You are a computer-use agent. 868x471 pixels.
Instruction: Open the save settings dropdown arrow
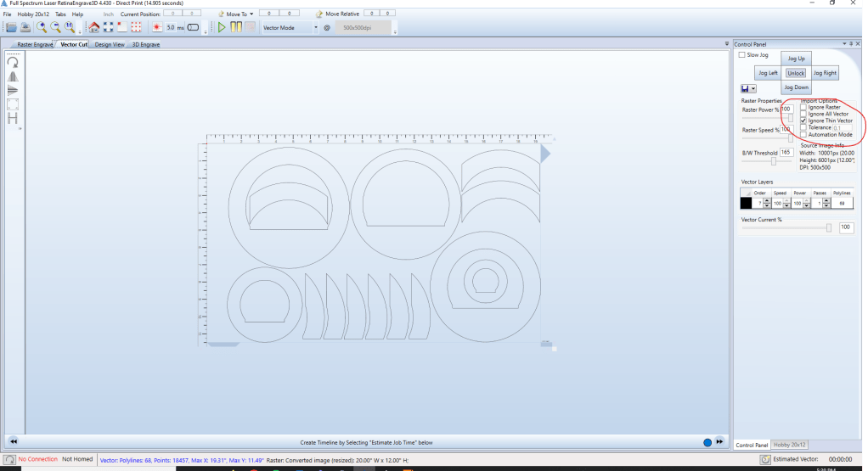(x=754, y=88)
